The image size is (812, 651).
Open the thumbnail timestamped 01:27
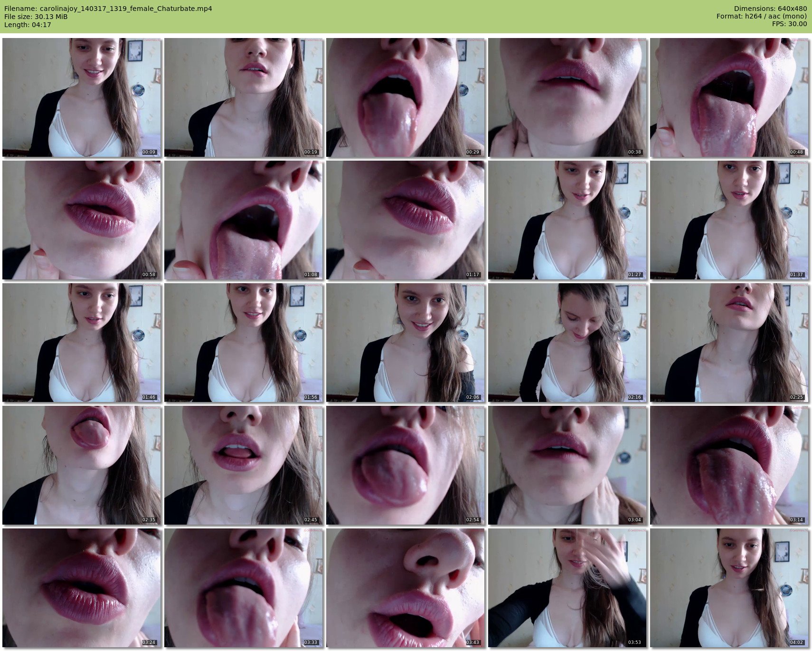567,220
